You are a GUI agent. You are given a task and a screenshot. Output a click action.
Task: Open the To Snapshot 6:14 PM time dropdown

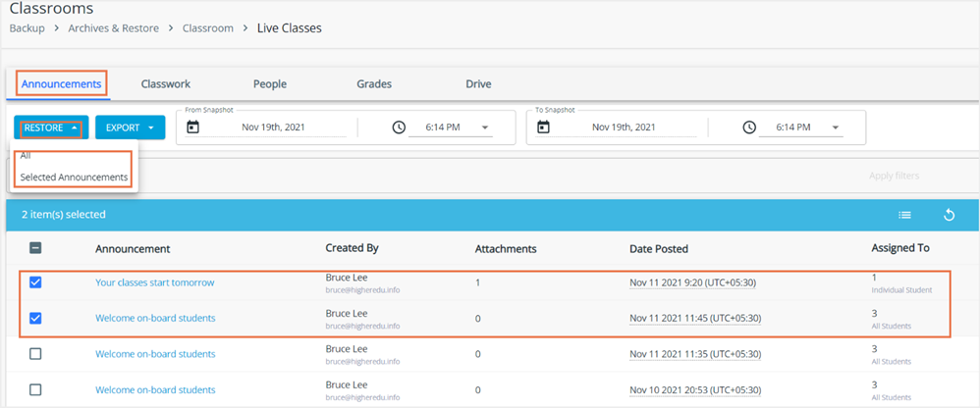(x=801, y=127)
